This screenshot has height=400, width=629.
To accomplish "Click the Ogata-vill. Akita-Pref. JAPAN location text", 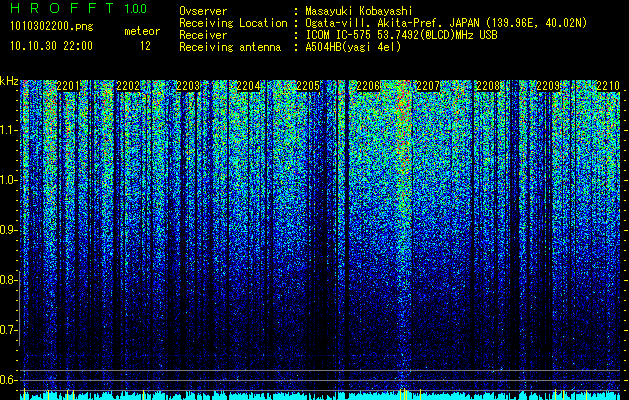I will point(446,23).
